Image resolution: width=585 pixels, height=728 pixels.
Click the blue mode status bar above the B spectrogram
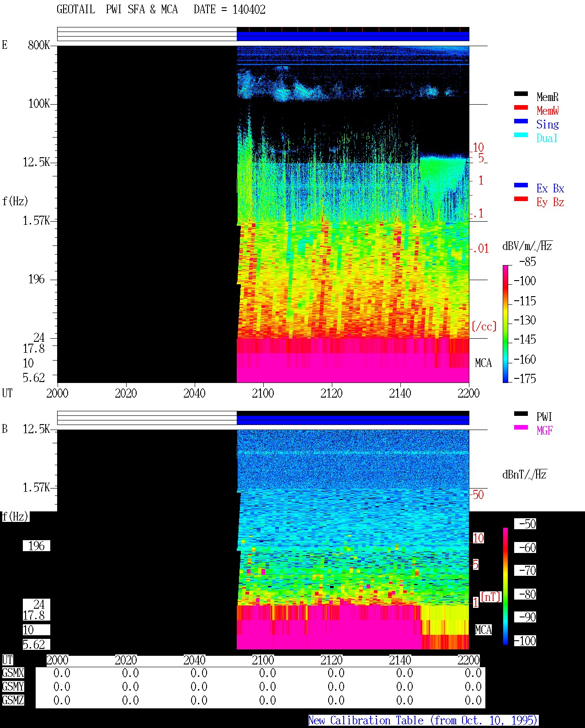(x=353, y=420)
